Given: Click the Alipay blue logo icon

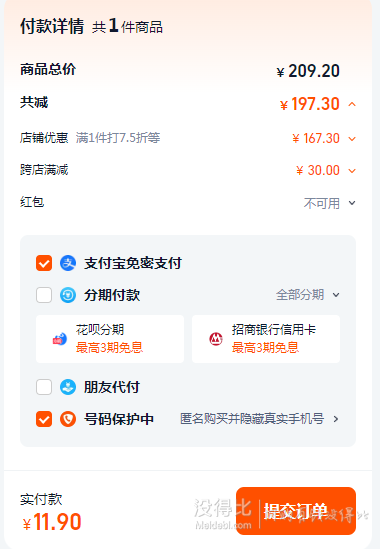Looking at the screenshot, I should [x=68, y=263].
